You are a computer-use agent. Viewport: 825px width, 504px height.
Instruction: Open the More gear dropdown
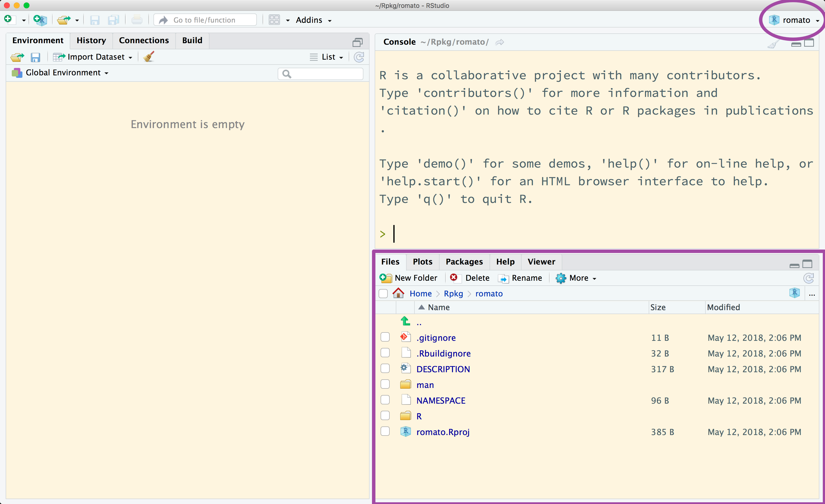(576, 278)
